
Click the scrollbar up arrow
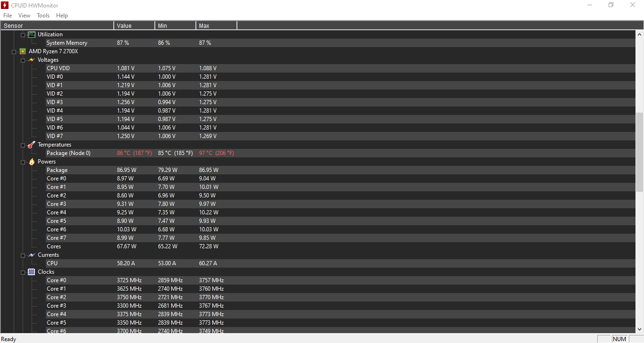[x=640, y=34]
